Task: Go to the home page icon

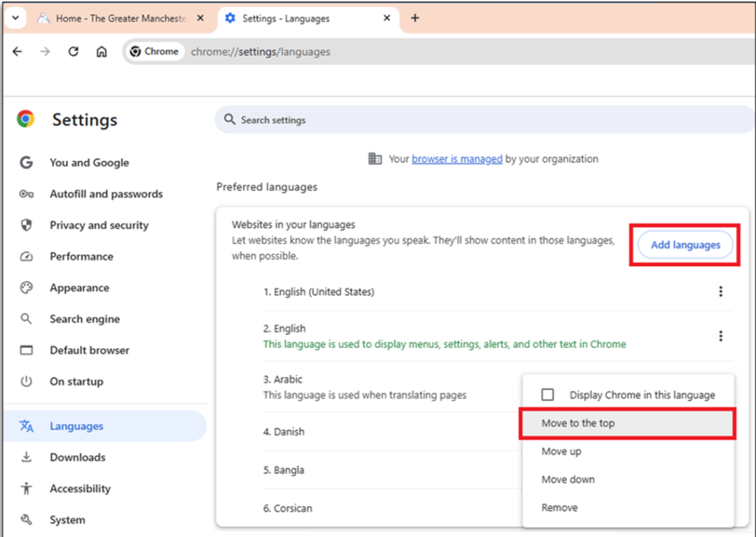Action: click(102, 52)
